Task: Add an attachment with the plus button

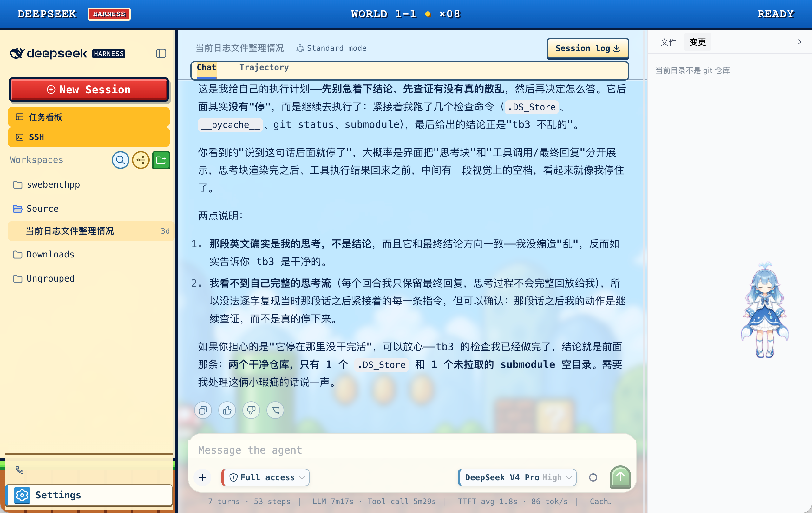Action: [x=202, y=477]
